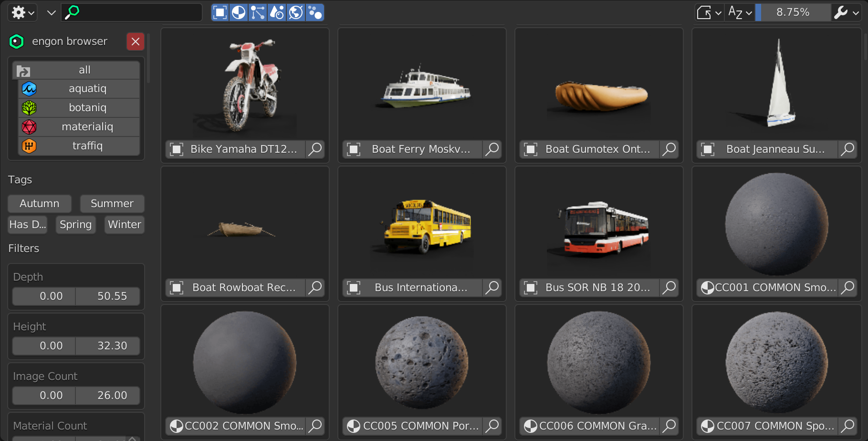Open the import method dropdown

point(709,12)
